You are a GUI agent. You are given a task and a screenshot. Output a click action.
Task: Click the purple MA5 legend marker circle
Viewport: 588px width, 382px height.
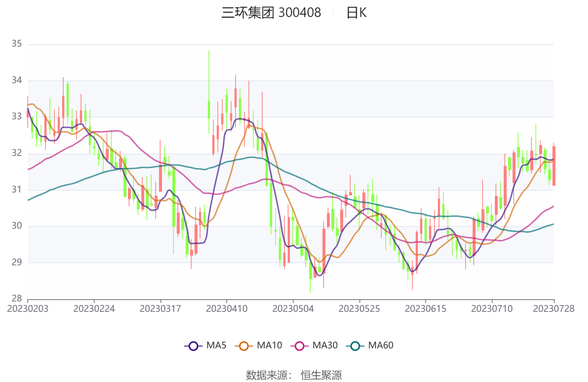(193, 346)
